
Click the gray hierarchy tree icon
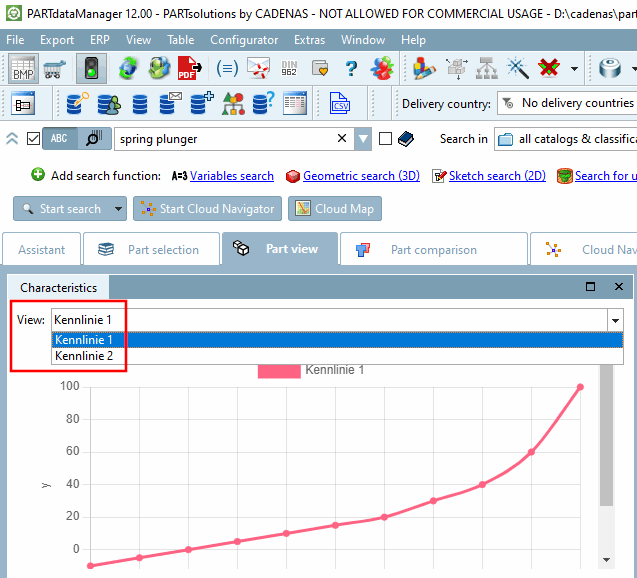(x=487, y=68)
